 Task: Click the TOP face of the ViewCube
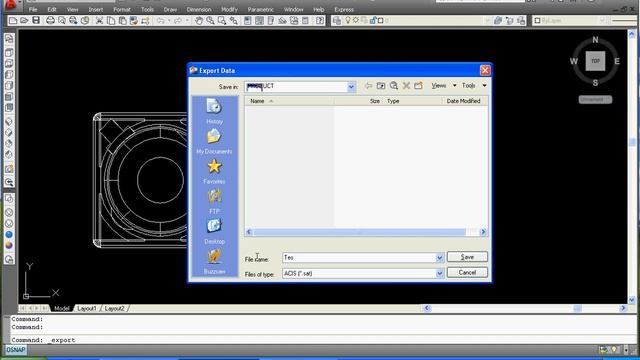[x=596, y=61]
